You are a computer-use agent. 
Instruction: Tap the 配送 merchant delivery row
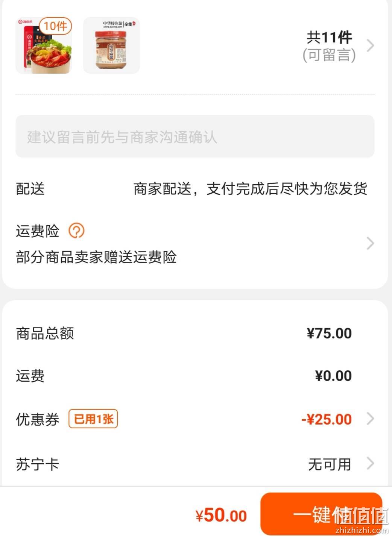coord(192,188)
